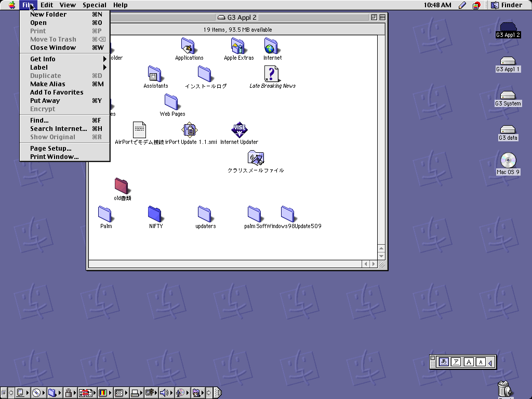This screenshot has width=532, height=399.
Task: Open the File Sharing folder strip module
Action: tap(54, 393)
